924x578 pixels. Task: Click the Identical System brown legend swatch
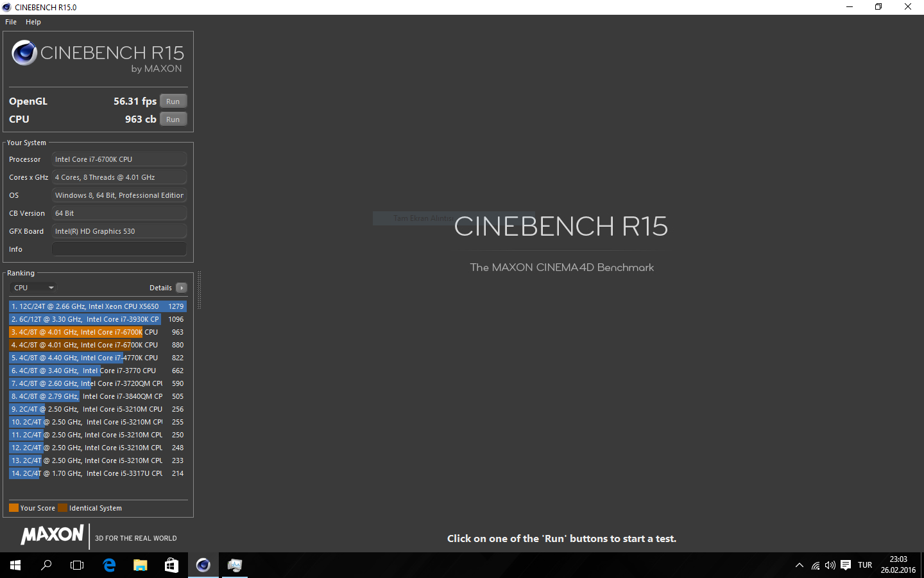pyautogui.click(x=62, y=508)
